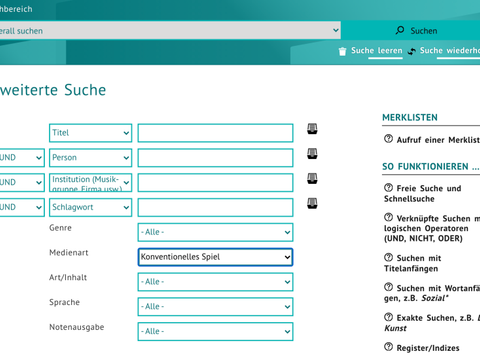The width and height of the screenshot is (480, 360).
Task: Open the Sprache dropdown
Action: pyautogui.click(x=215, y=307)
